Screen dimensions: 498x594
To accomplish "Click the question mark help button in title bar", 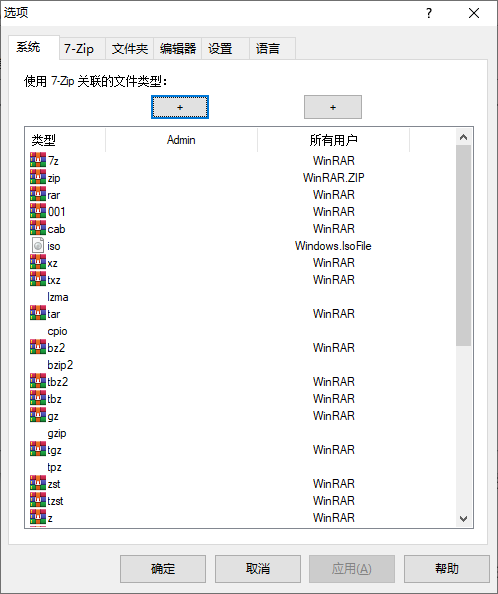I will coord(429,13).
